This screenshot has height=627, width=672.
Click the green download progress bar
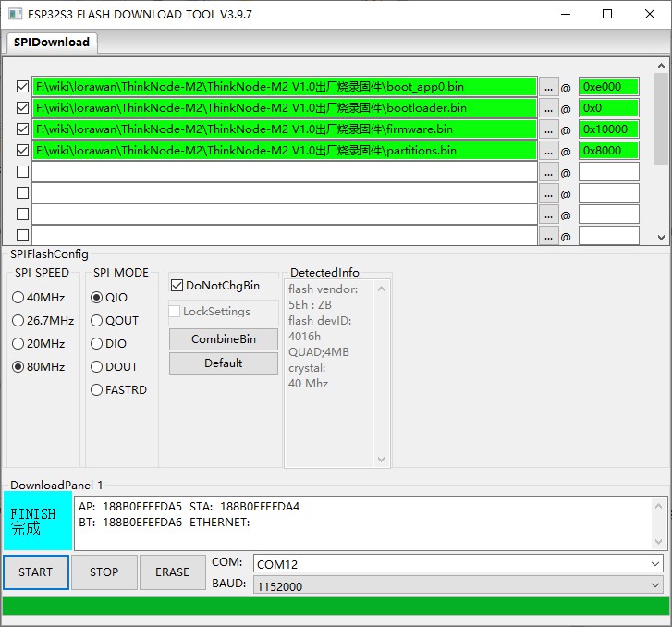(x=336, y=606)
